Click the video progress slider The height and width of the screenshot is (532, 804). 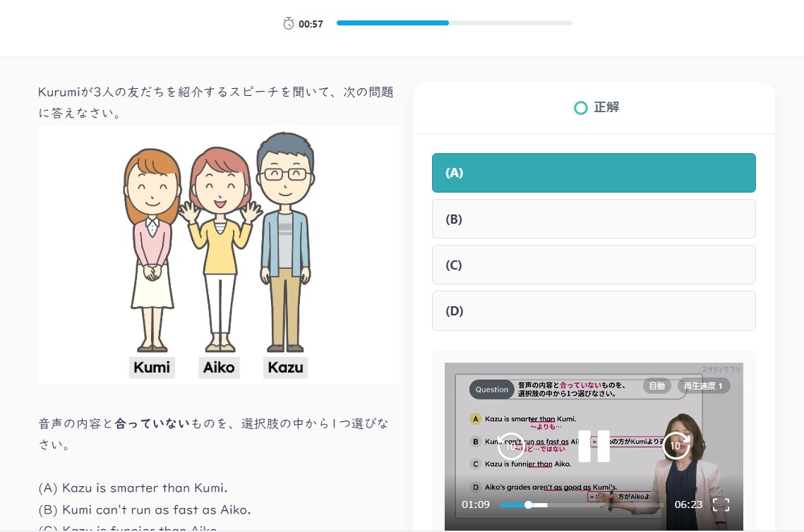point(528,504)
